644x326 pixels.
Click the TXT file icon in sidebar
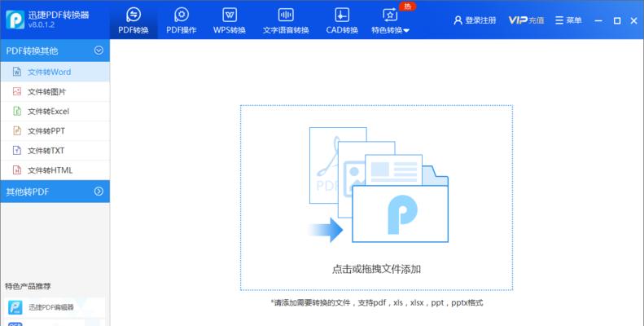[17, 151]
